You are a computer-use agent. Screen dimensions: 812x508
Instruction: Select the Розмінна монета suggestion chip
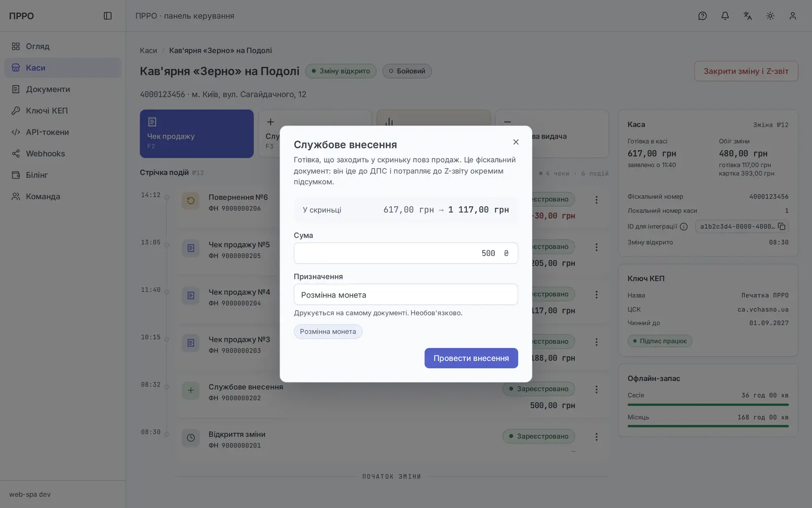click(328, 332)
